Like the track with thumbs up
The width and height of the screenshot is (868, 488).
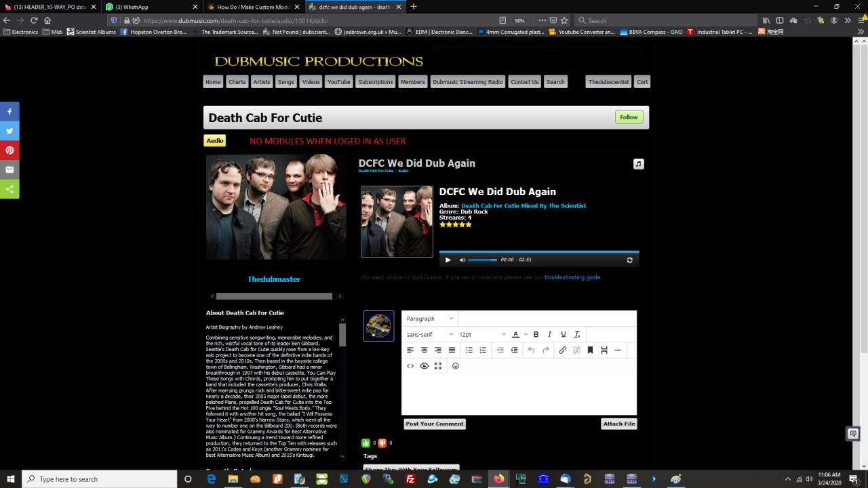(366, 443)
